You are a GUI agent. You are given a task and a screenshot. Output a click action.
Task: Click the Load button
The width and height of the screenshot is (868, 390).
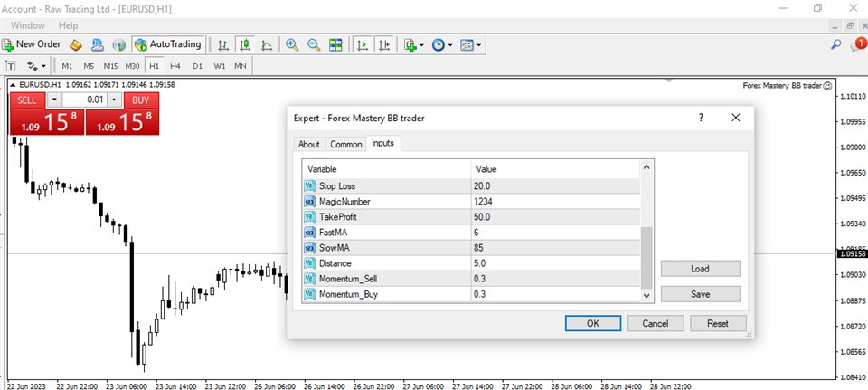click(x=700, y=269)
